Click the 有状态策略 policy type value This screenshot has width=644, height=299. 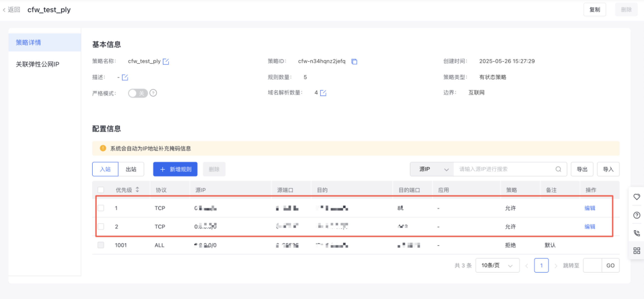click(x=493, y=77)
